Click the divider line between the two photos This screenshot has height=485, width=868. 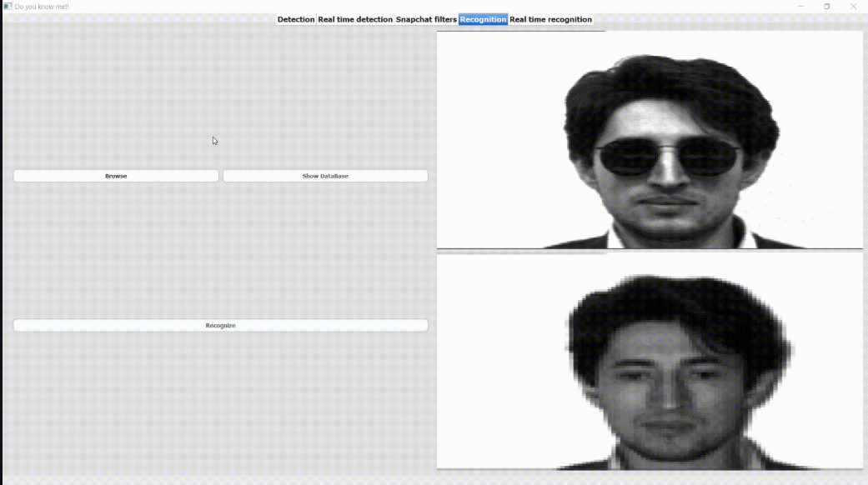650,251
